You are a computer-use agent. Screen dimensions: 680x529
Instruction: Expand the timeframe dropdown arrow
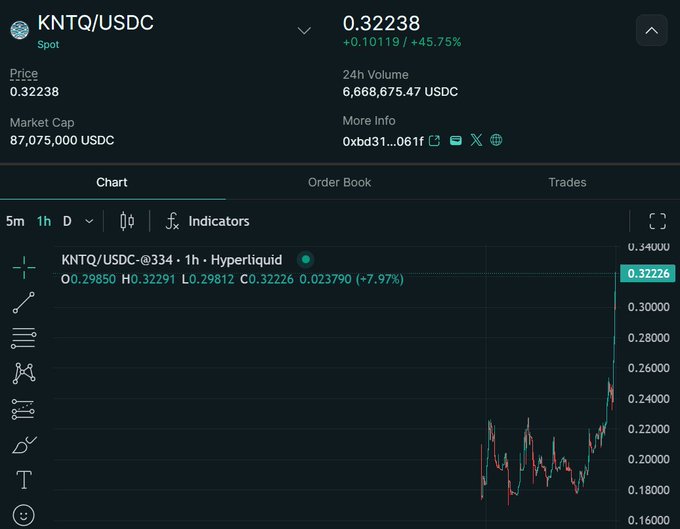coord(89,221)
